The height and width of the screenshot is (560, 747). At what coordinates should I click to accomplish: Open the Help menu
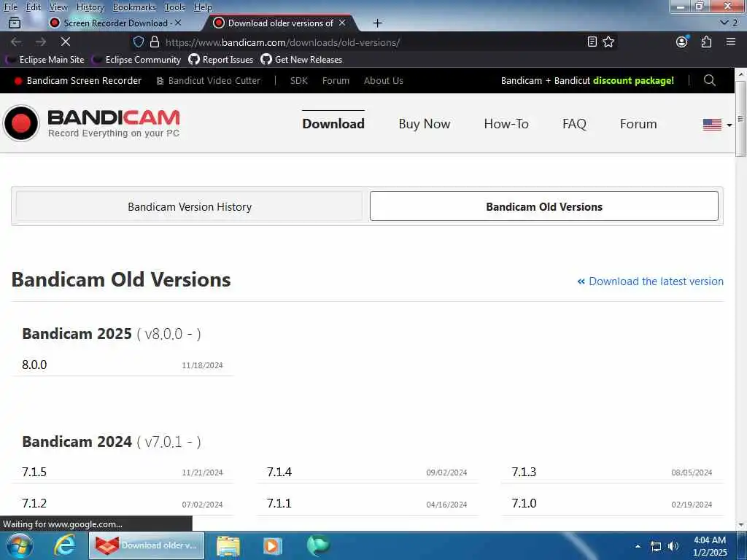coord(203,7)
